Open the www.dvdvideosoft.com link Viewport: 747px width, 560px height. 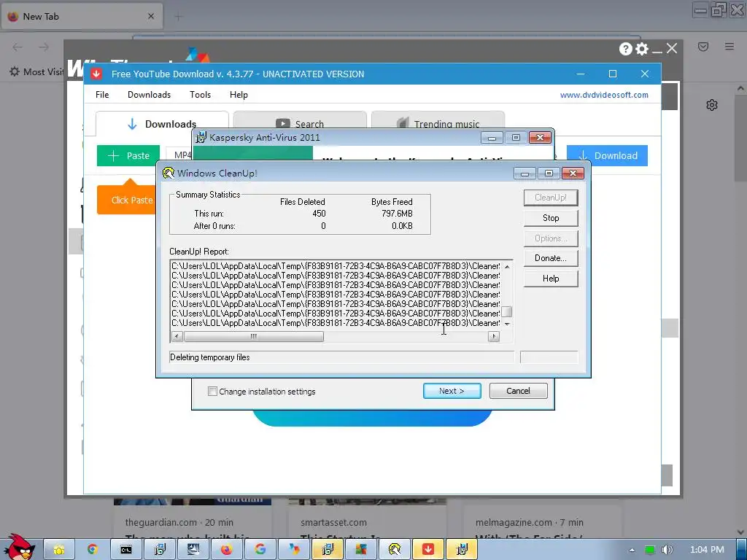tap(604, 95)
